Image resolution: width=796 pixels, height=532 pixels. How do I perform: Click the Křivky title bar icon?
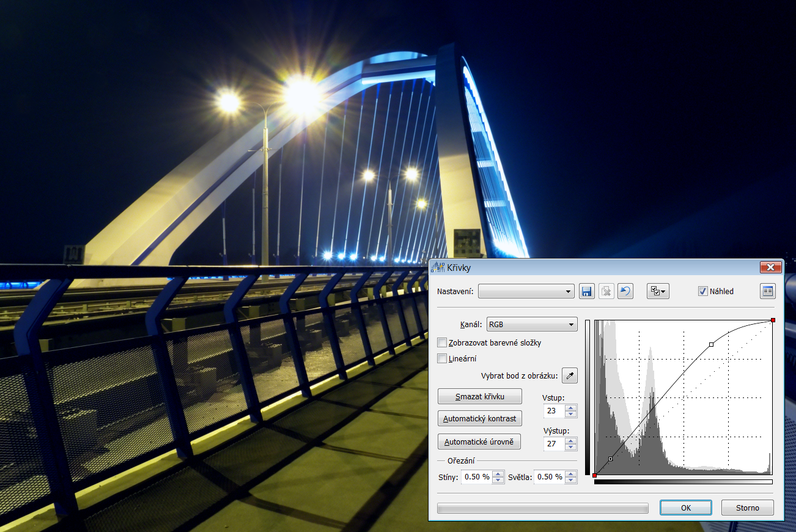[x=438, y=268]
